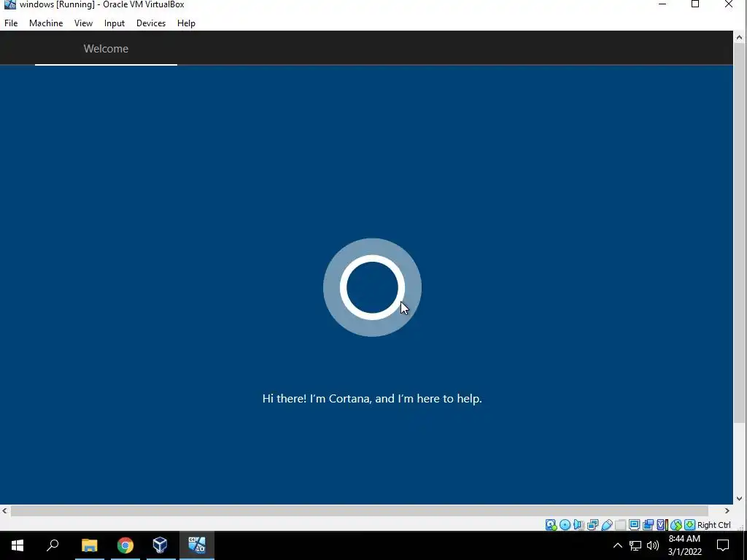The height and width of the screenshot is (560, 747).
Task: Minimize the VirtualBox VM window
Action: tap(662, 4)
